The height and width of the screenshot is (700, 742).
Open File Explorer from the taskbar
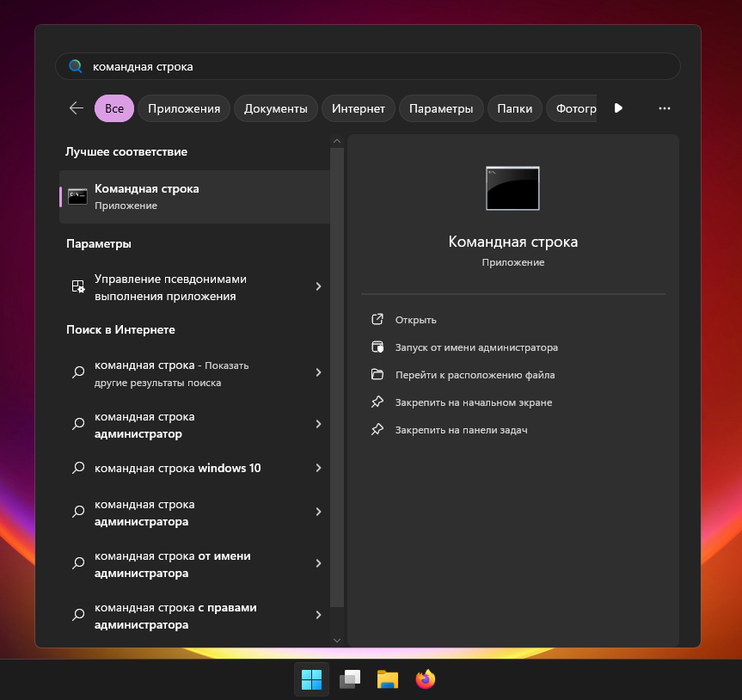(388, 679)
